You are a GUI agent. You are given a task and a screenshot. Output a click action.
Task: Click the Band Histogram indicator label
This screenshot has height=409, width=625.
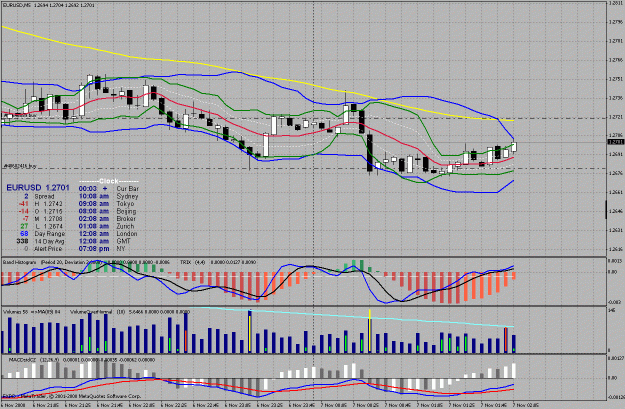(20, 262)
